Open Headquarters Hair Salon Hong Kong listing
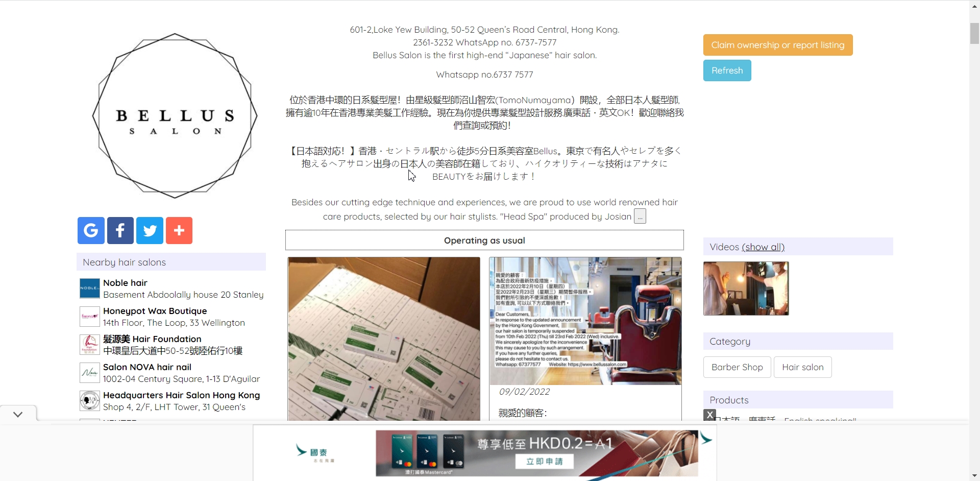 pos(181,395)
